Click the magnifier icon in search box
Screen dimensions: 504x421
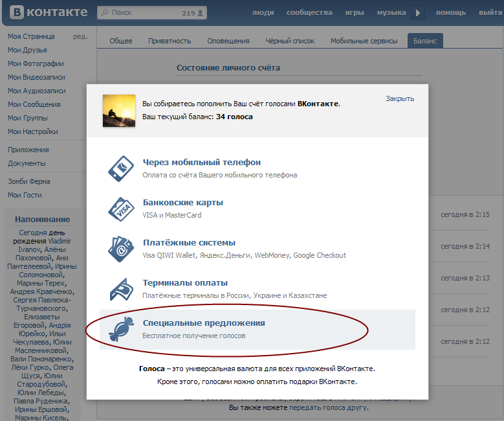click(x=105, y=12)
